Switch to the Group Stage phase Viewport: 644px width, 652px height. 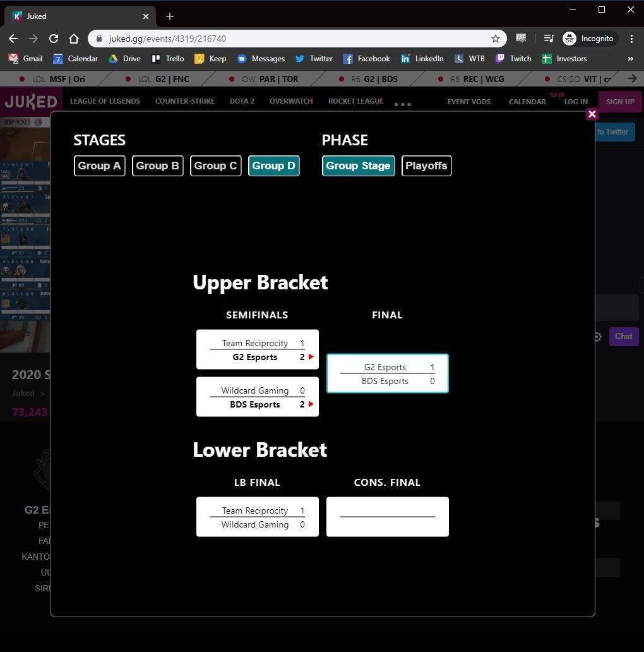point(358,166)
